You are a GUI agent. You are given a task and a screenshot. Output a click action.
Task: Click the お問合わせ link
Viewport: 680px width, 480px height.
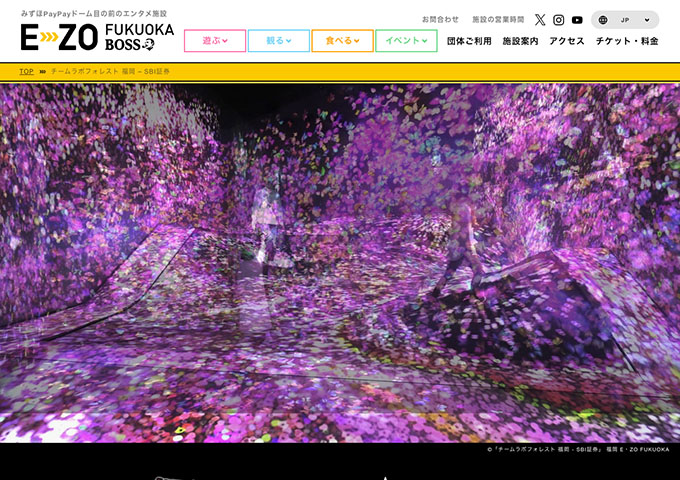[440, 20]
